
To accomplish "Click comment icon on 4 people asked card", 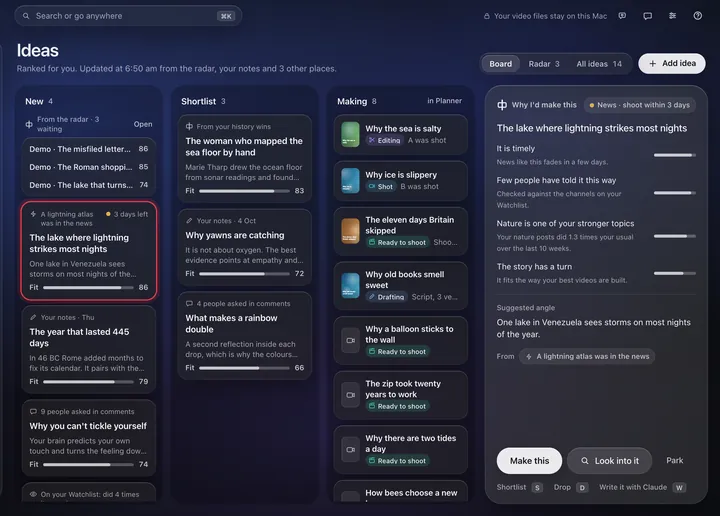I will tap(189, 303).
